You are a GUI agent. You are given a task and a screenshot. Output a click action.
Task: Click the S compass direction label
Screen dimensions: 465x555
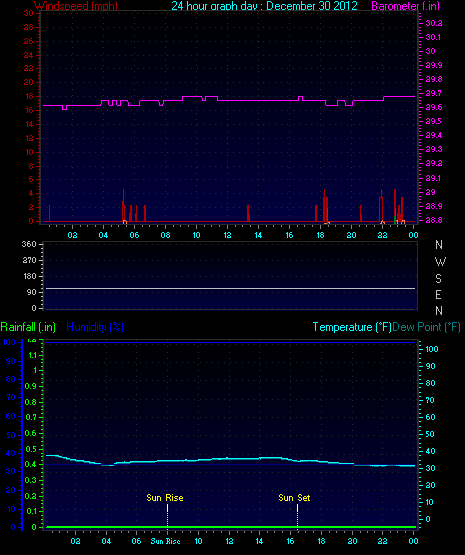pyautogui.click(x=438, y=279)
